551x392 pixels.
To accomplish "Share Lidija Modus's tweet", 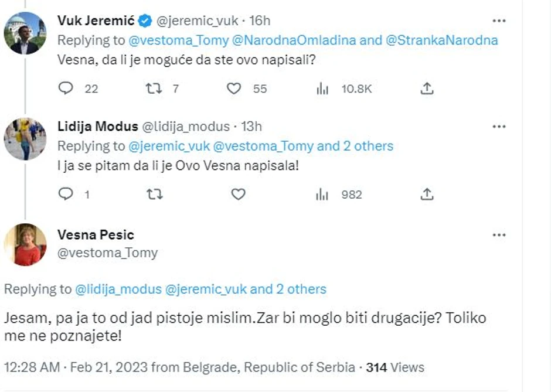I will (x=427, y=194).
